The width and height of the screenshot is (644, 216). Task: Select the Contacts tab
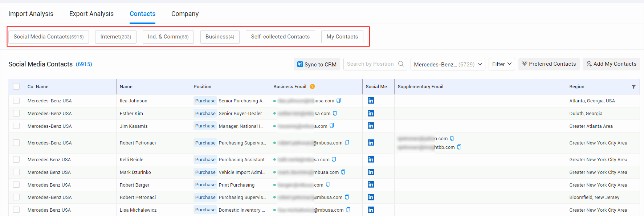tap(142, 14)
